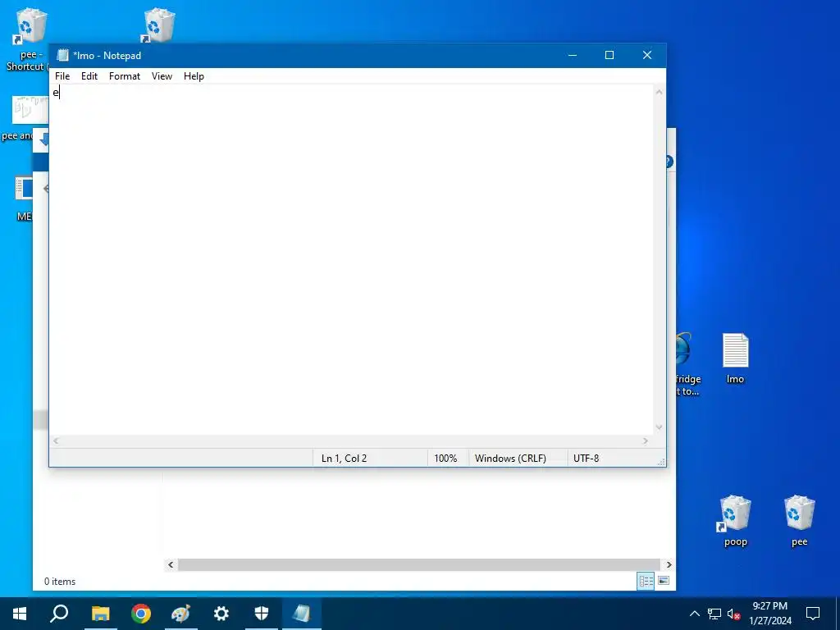Screen dimensions: 840x630
Task: Select the pee recycle bin desktop icon
Action: 799,520
